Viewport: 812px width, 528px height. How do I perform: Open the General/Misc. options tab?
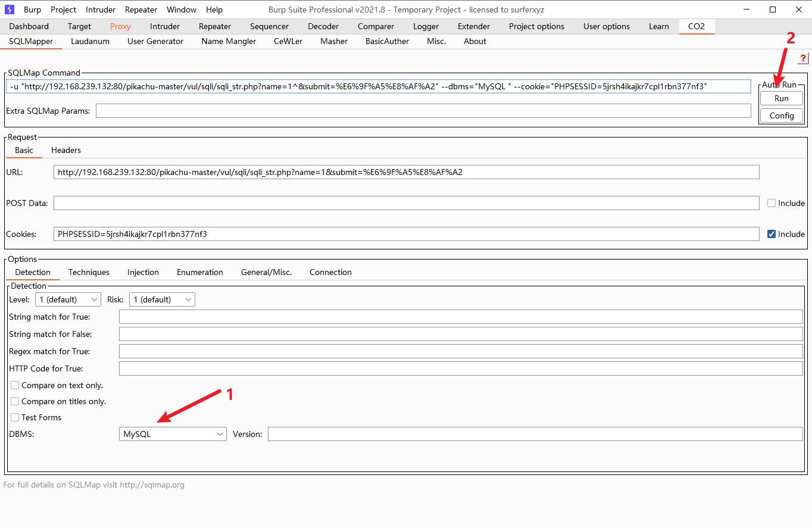[x=266, y=272]
